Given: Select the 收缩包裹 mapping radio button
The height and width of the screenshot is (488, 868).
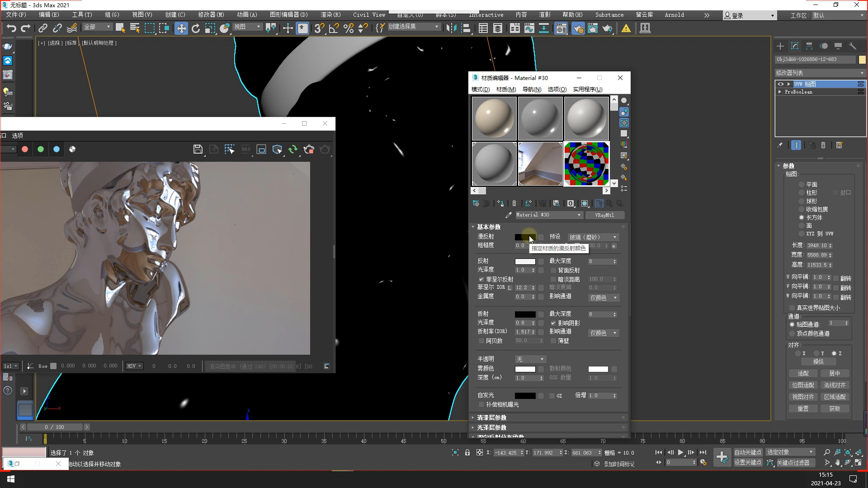Looking at the screenshot, I should coord(802,209).
